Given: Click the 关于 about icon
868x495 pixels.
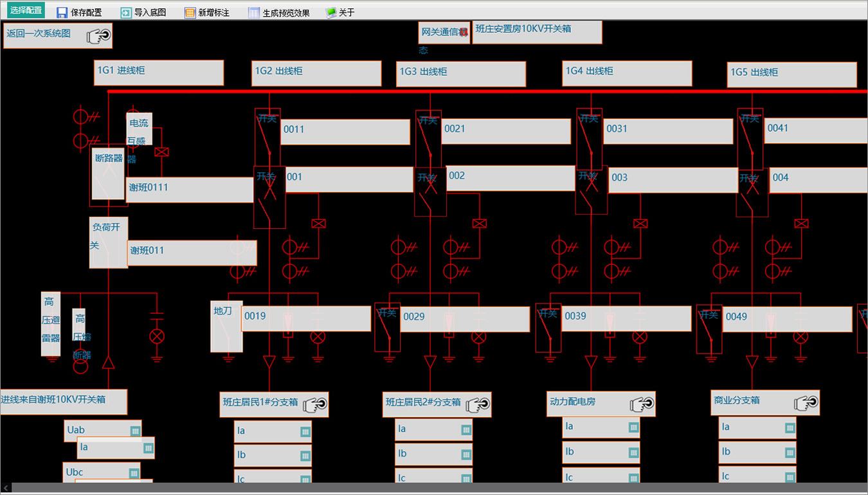Looking at the screenshot, I should [x=331, y=12].
